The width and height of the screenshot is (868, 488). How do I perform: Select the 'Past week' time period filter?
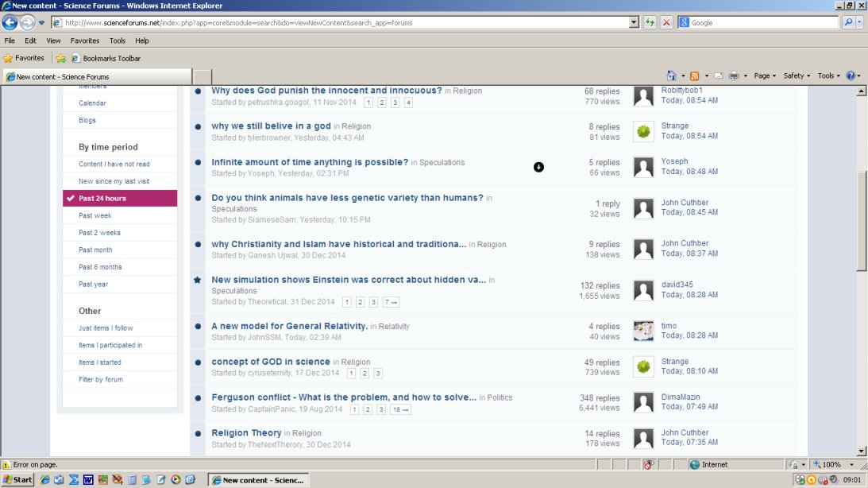click(x=95, y=215)
